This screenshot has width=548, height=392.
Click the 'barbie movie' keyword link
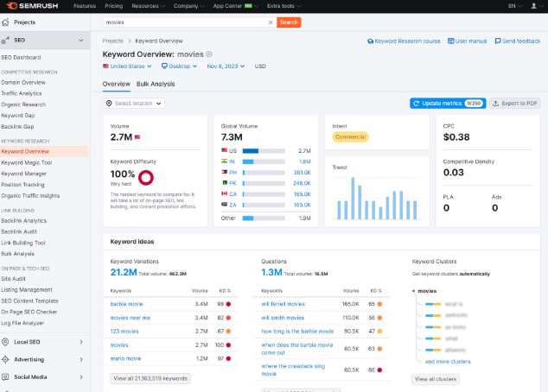pos(128,304)
